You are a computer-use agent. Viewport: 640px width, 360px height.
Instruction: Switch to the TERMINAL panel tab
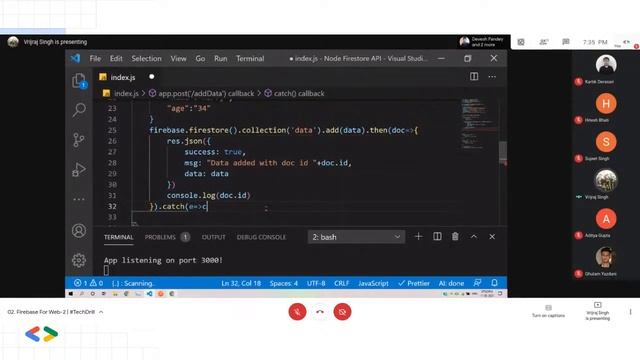118,237
